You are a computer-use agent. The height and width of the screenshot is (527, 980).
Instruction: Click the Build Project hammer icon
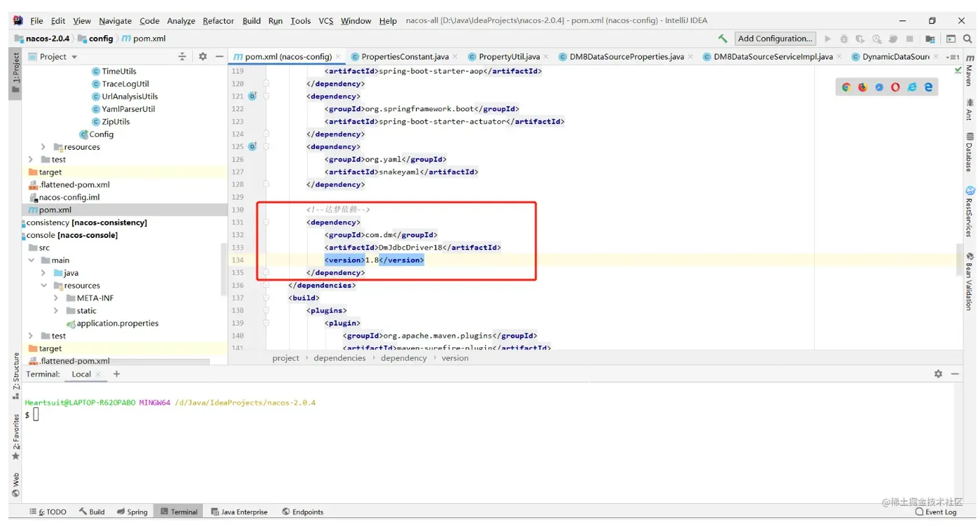tap(723, 38)
